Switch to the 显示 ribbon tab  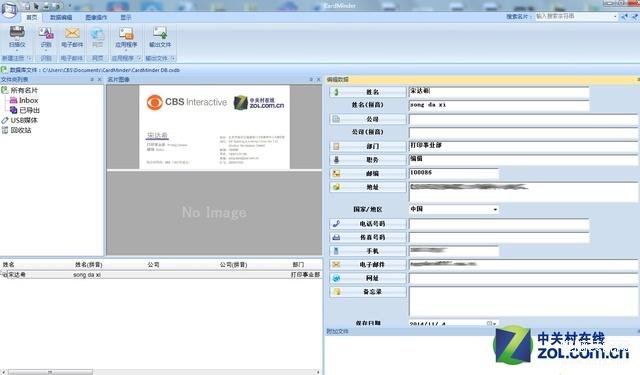[126, 17]
